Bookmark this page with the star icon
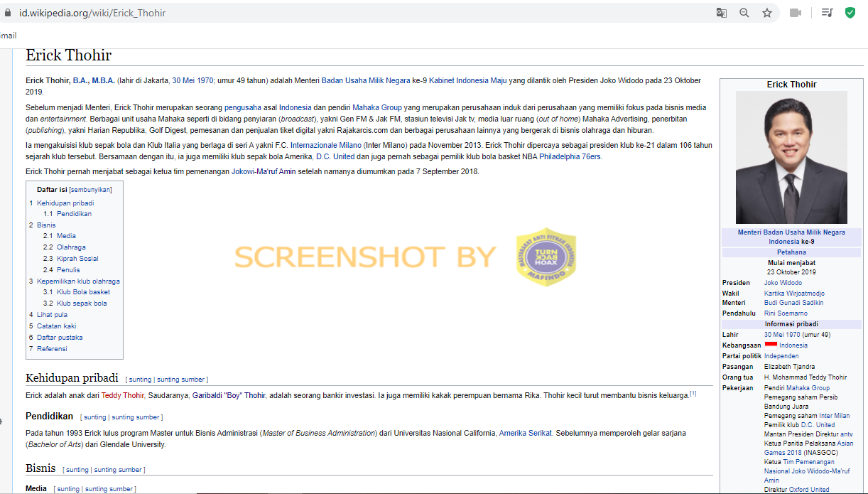The height and width of the screenshot is (494, 868). [x=767, y=13]
